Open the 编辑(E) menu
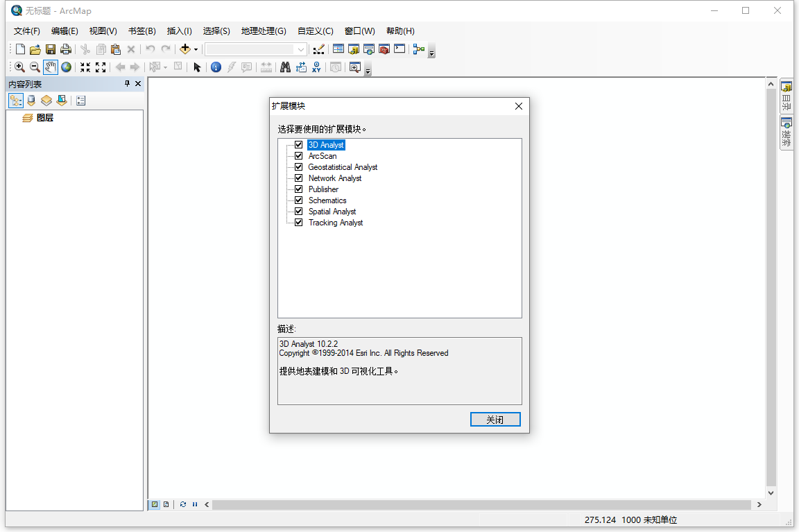Screen dimensions: 799x532 [x=65, y=31]
